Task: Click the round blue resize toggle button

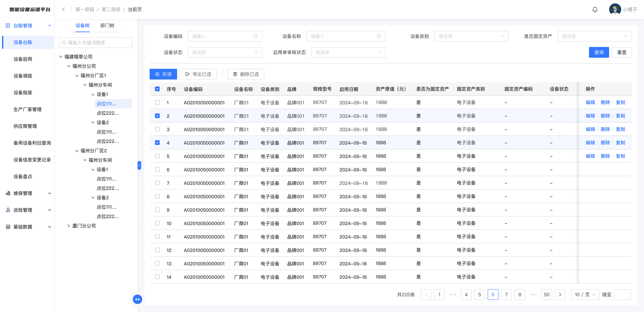Action: pos(138,299)
